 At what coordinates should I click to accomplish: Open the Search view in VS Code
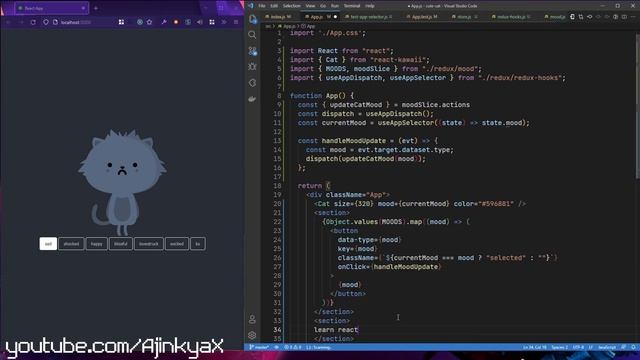(252, 35)
